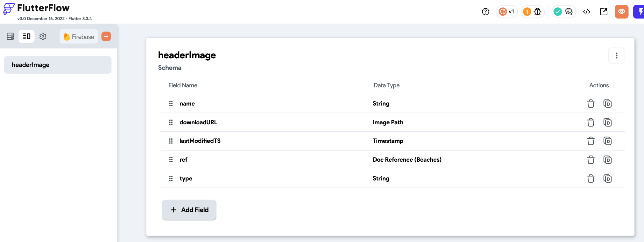644x242 pixels.
Task: Select the schema layout view tab icon
Action: (27, 36)
